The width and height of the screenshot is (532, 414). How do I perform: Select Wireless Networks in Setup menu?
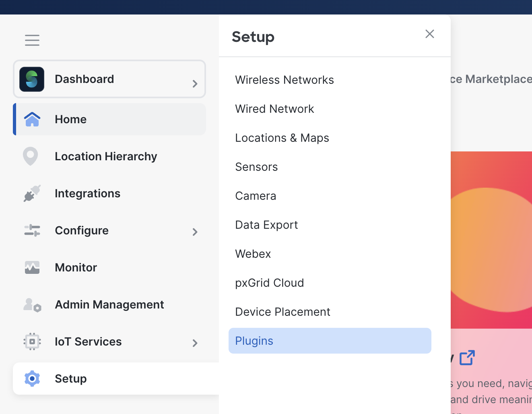[x=285, y=80]
